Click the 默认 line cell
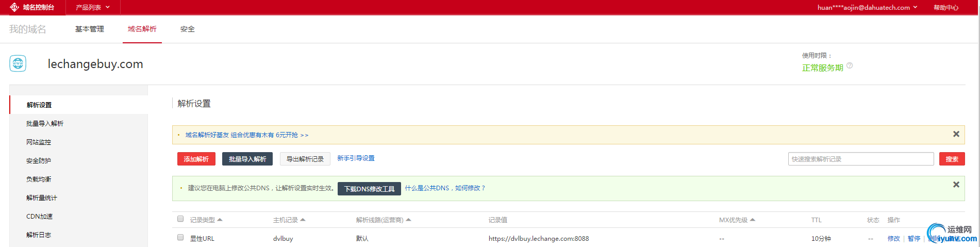The width and height of the screenshot is (980, 247). click(x=362, y=238)
